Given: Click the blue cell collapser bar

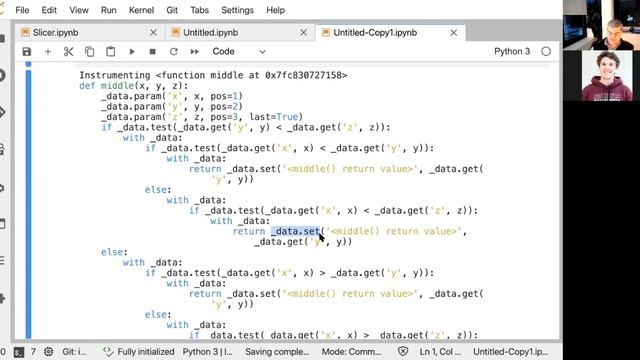Looking at the screenshot, I should (x=28, y=204).
